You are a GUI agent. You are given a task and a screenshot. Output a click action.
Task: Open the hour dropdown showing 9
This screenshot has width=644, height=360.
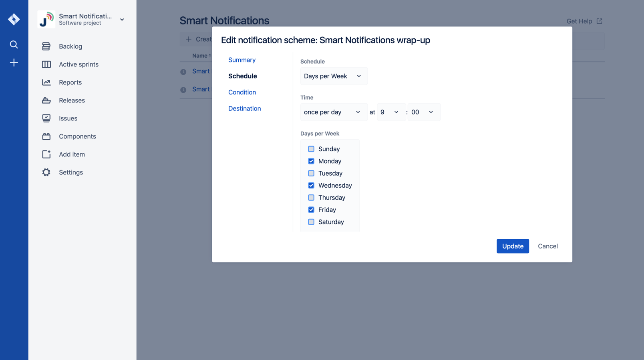[391, 112]
